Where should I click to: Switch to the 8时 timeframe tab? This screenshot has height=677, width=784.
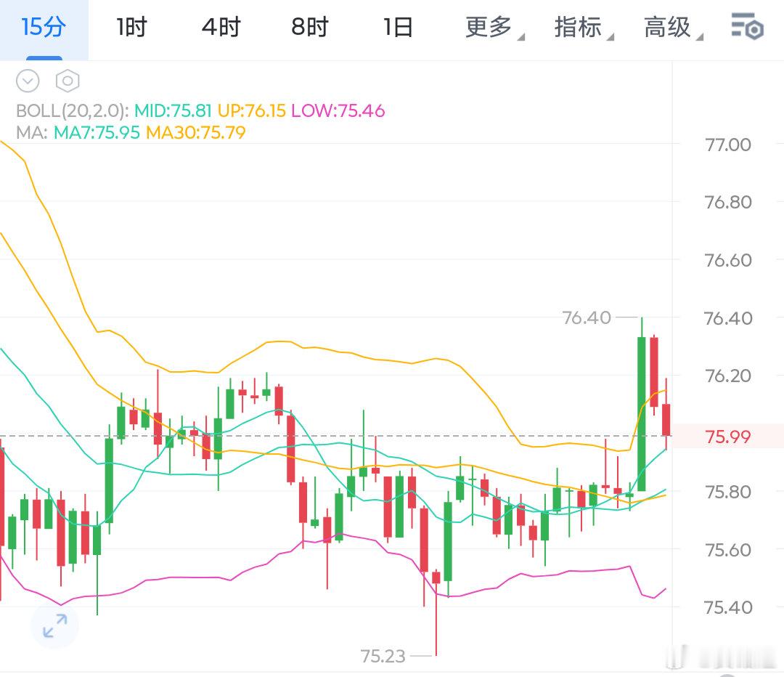coord(310,28)
